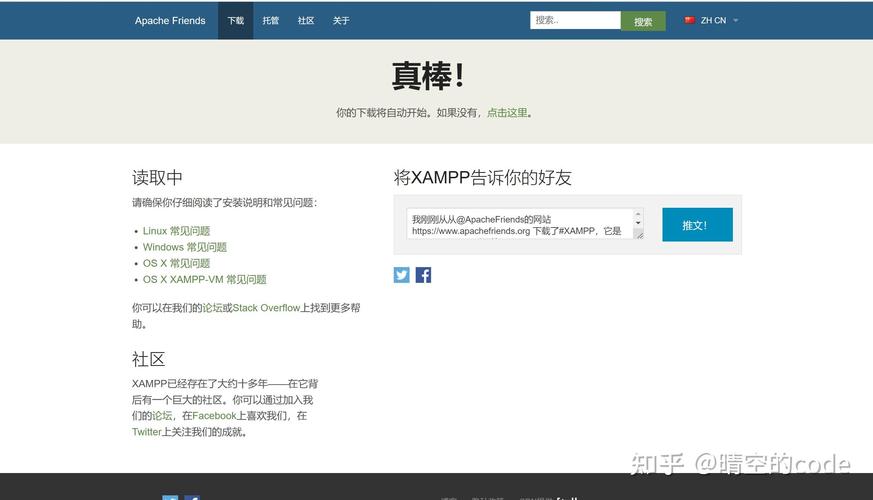Select the 下载 menu tab
873x500 pixels.
(x=236, y=21)
